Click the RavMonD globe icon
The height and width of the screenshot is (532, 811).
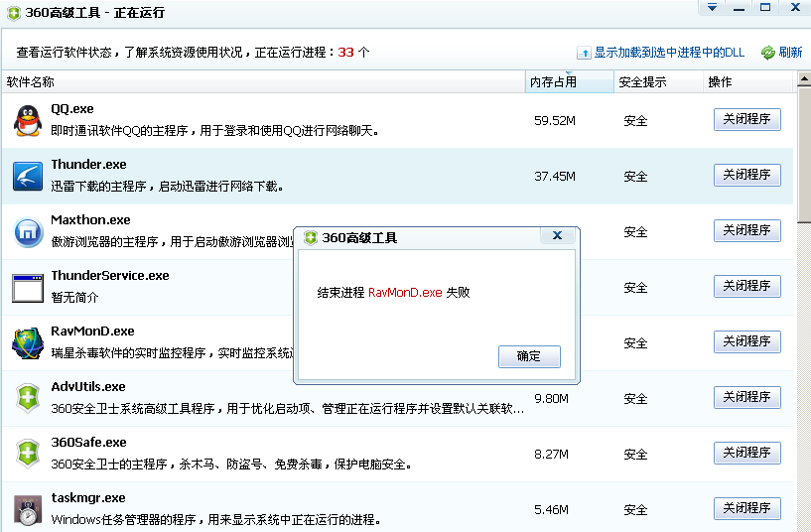(x=28, y=342)
